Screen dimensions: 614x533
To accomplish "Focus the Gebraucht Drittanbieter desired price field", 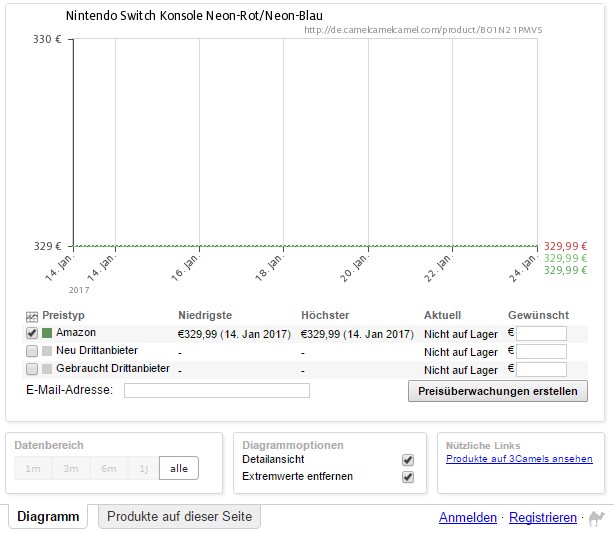I will coord(541,370).
